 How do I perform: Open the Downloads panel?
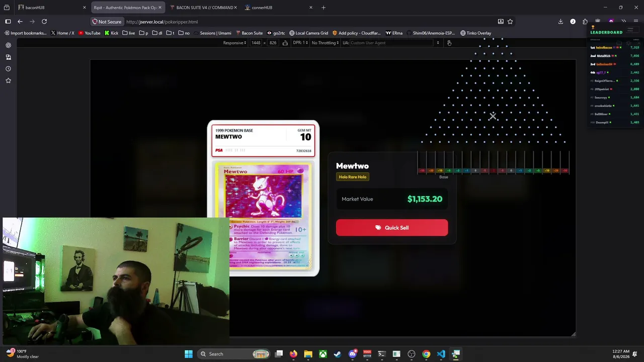tap(560, 22)
